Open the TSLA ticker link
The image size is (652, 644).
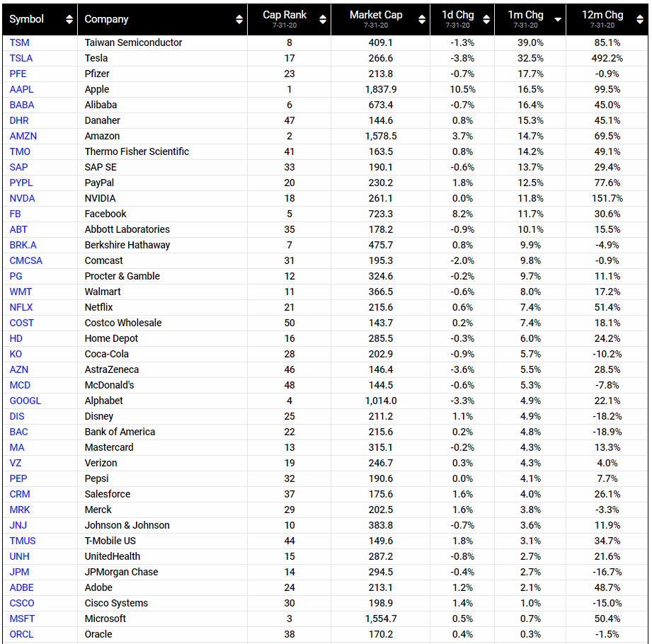21,58
